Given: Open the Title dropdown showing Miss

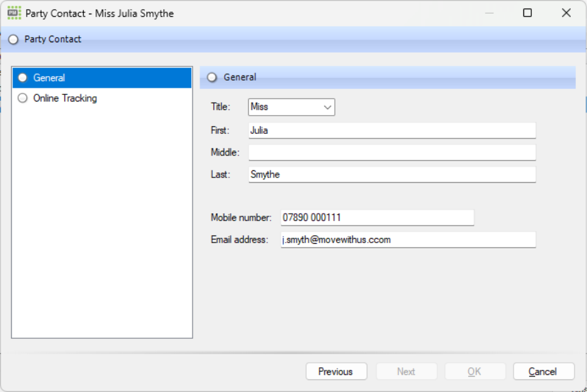Looking at the screenshot, I should [291, 107].
